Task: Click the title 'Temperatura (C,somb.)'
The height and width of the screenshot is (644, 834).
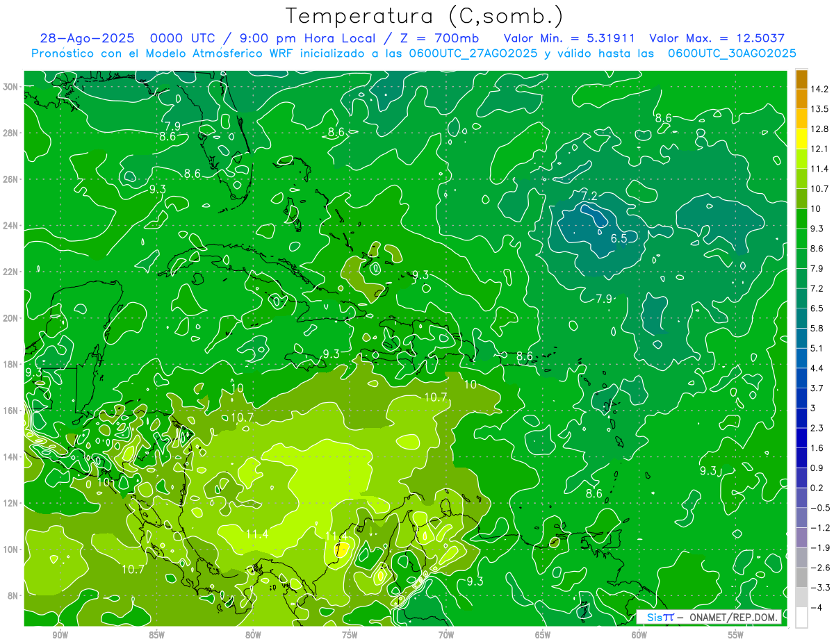Action: pos(424,16)
